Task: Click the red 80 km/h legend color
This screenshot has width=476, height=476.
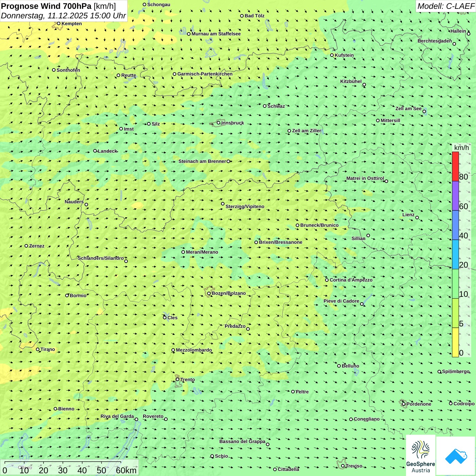Action: coord(455,167)
